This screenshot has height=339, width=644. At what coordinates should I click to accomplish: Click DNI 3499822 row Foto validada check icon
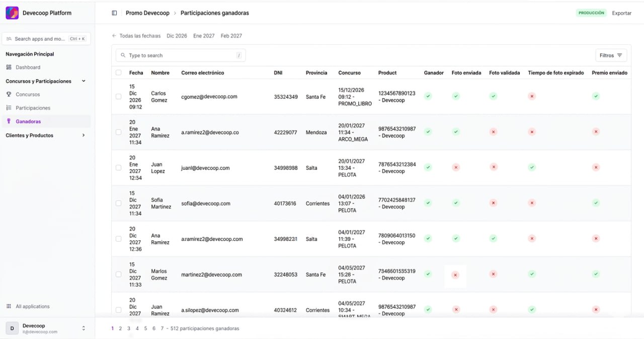[x=494, y=238]
